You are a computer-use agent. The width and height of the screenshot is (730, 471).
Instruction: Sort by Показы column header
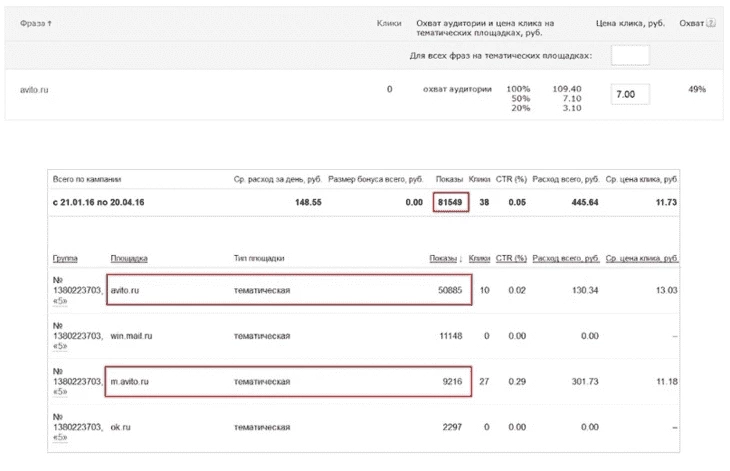tap(443, 258)
